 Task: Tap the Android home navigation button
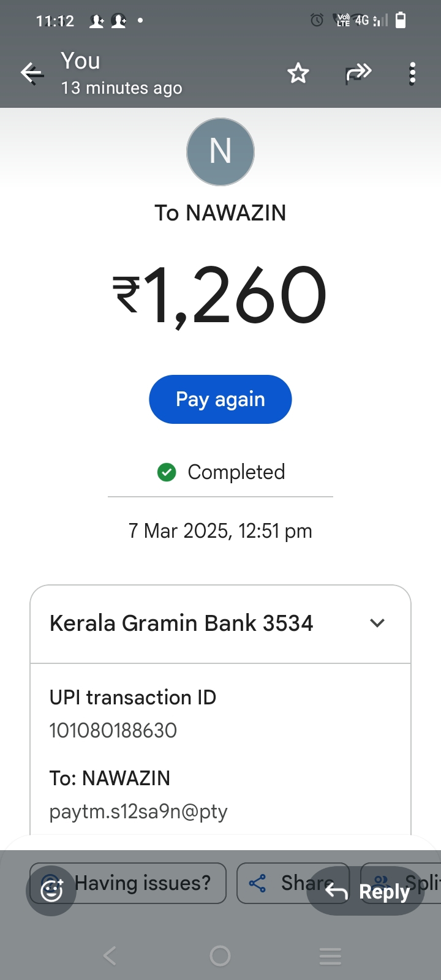coord(220,956)
